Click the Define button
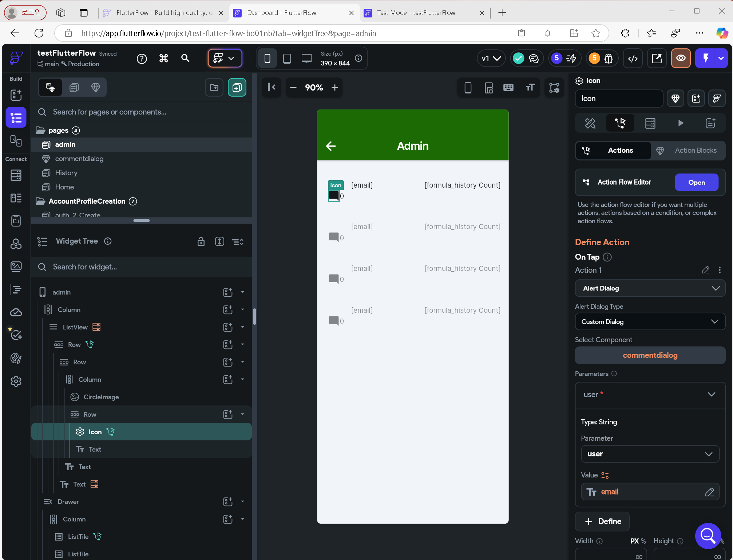 point(602,521)
